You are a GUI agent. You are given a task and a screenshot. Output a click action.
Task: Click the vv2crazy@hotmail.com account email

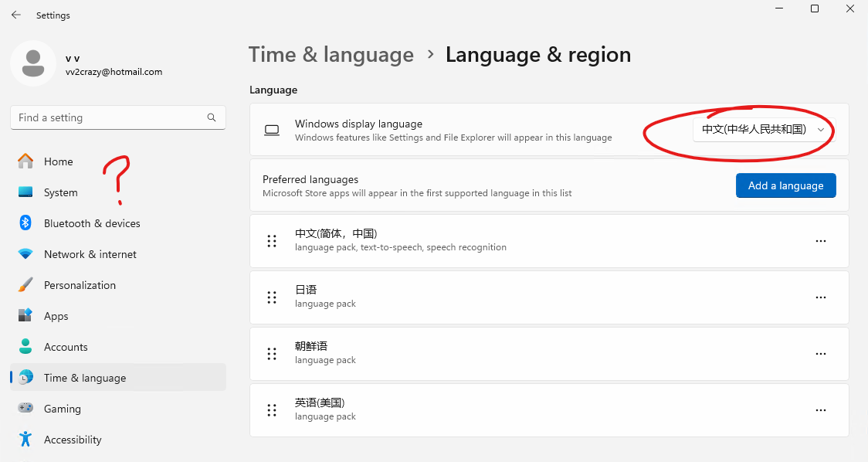pyautogui.click(x=114, y=72)
